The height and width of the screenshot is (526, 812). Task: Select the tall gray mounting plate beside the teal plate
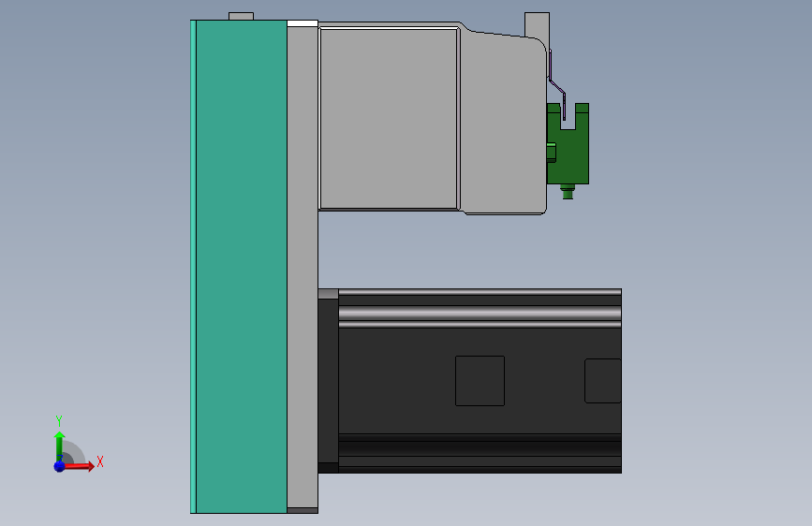(303, 267)
